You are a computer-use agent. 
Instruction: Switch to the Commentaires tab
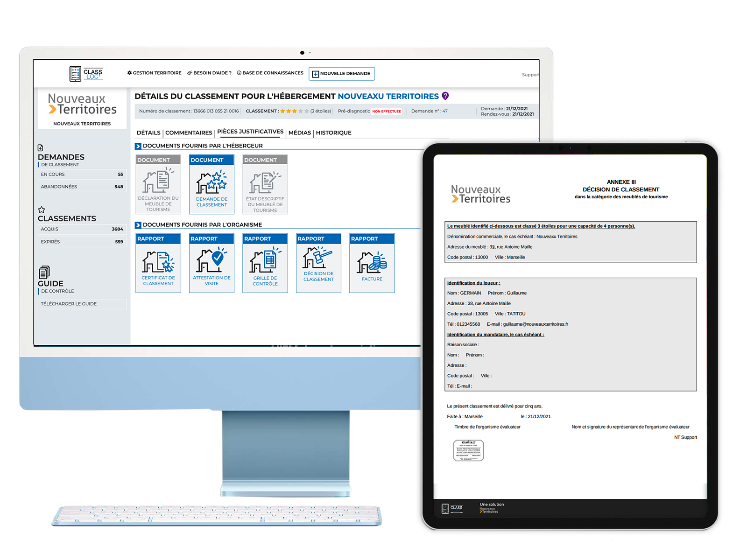pyautogui.click(x=189, y=133)
